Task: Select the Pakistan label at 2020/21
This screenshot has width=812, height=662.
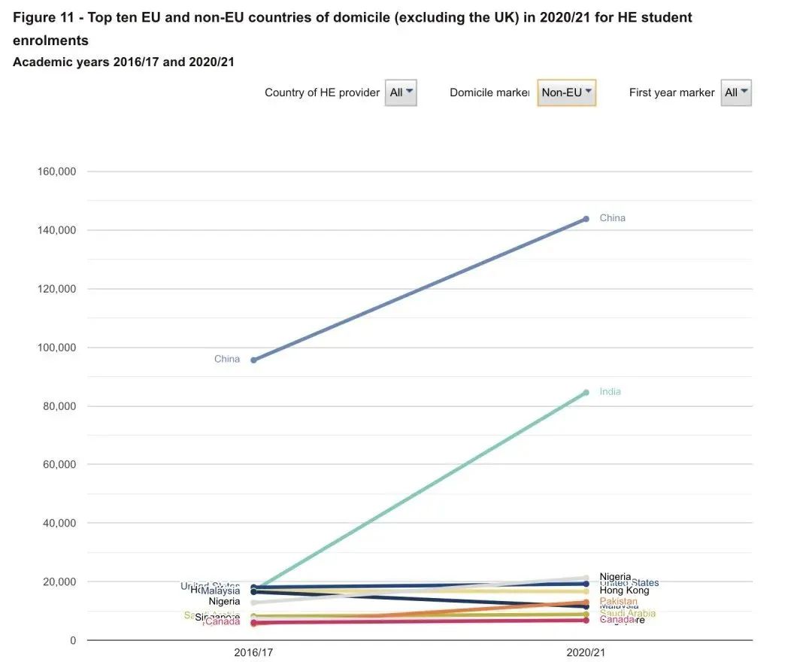Action: (619, 602)
